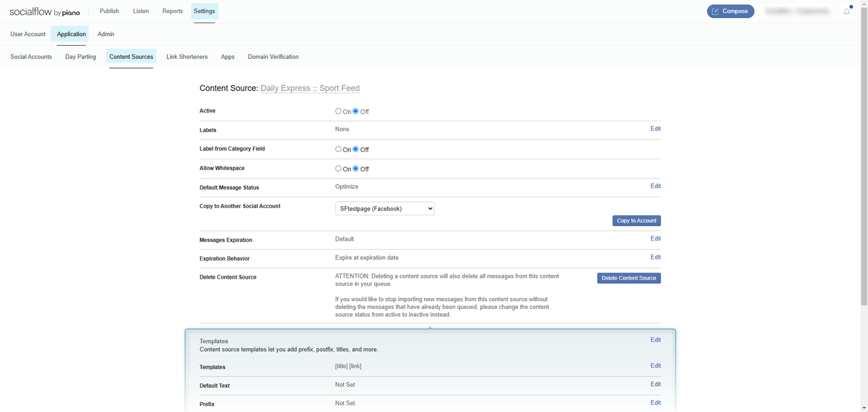Click the SocialFlow by Piano logo
This screenshot has width=868, height=412.
(45, 12)
